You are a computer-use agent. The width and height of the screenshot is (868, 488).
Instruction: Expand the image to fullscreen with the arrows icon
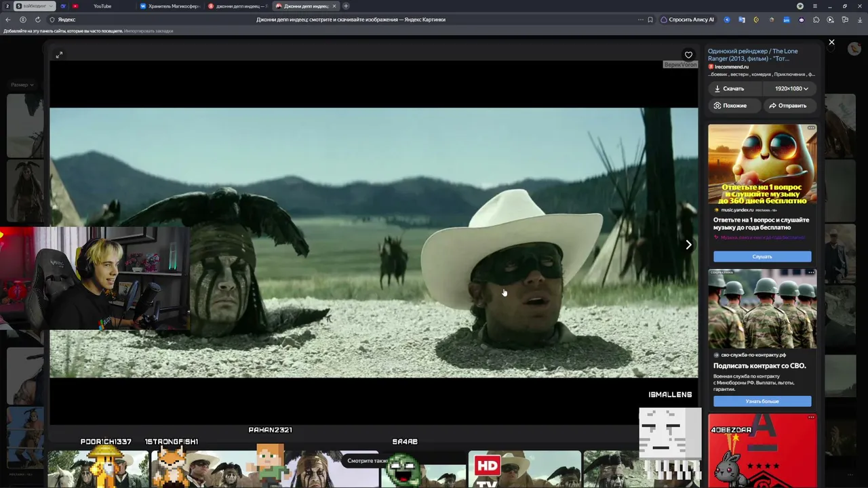[x=59, y=55]
